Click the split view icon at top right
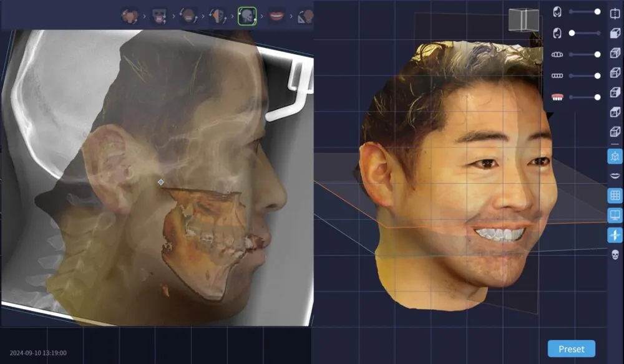Screen dimensions: 624x364 [614, 13]
